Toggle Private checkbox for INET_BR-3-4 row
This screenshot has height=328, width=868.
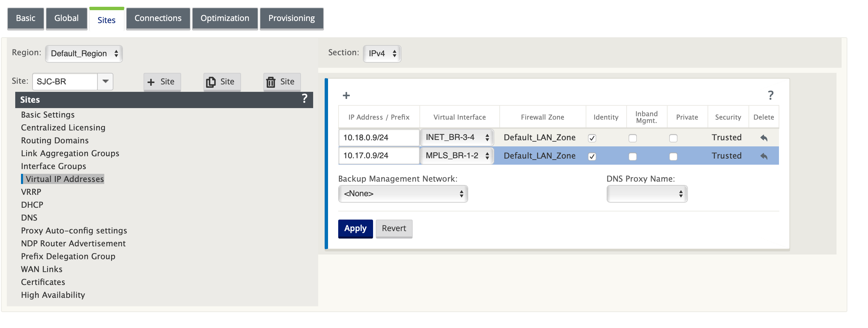[673, 138]
